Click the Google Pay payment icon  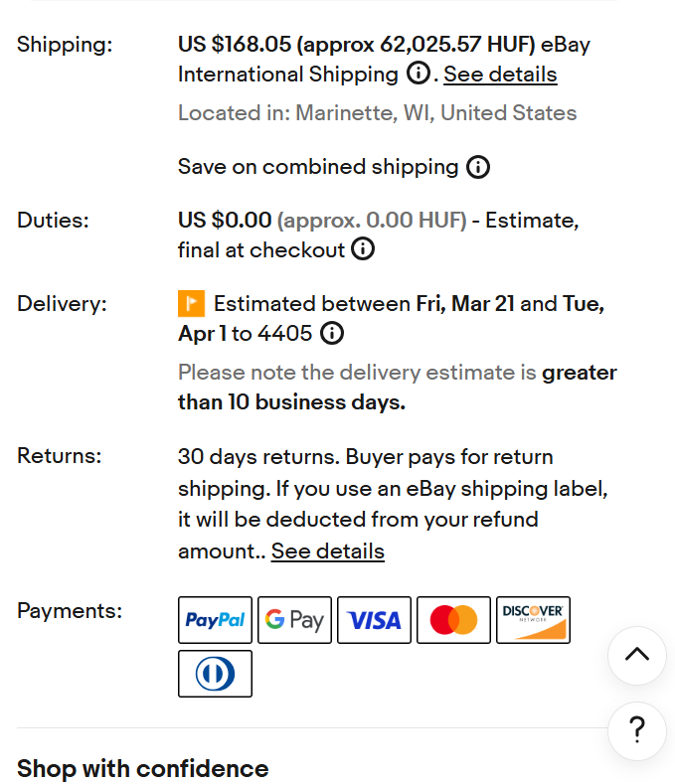[294, 620]
